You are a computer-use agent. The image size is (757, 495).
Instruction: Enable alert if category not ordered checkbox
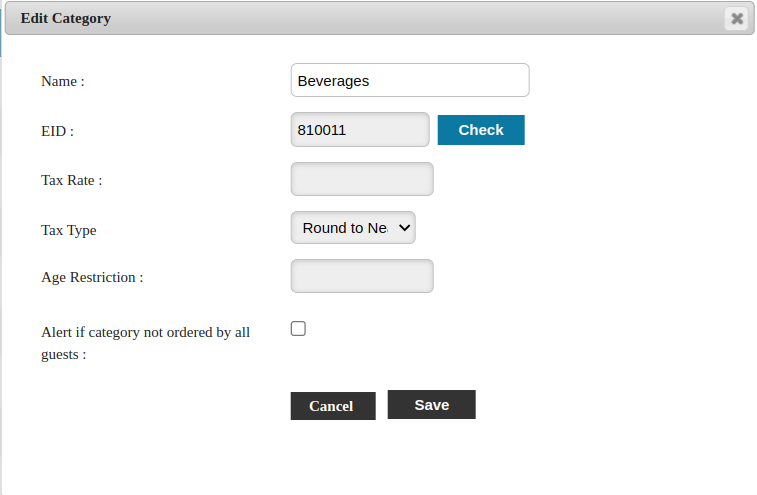pos(298,328)
